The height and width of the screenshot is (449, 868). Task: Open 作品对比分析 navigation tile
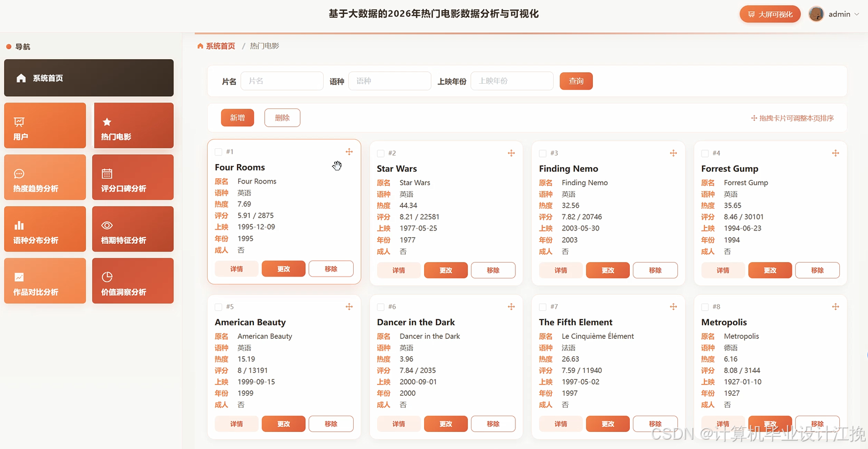coord(45,281)
